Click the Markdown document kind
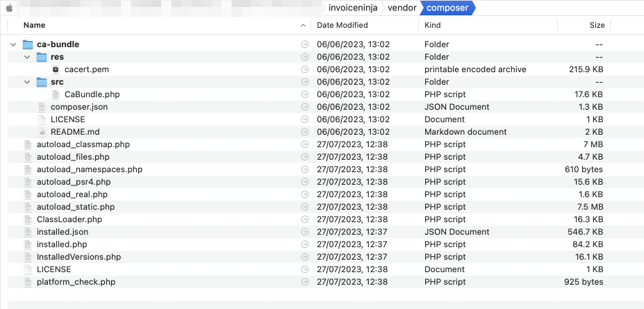Image resolution: width=644 pixels, height=309 pixels. tap(465, 132)
